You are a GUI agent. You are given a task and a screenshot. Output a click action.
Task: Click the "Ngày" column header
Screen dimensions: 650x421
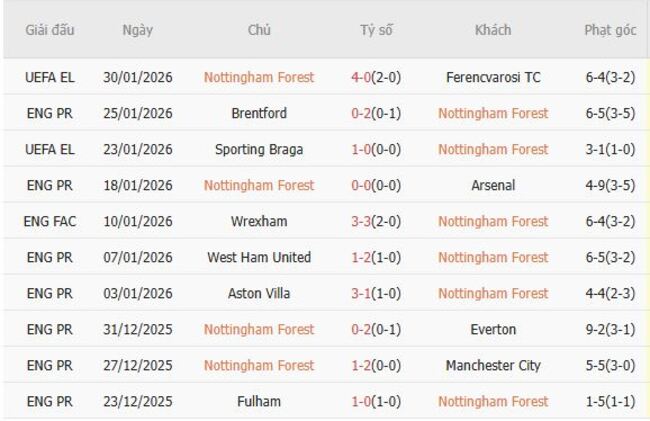point(137,30)
